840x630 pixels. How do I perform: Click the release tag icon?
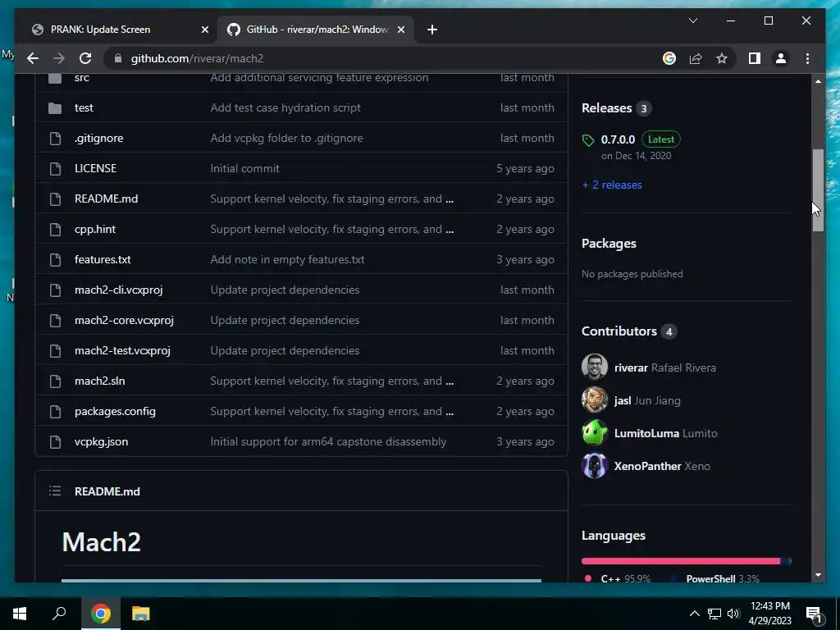point(588,140)
